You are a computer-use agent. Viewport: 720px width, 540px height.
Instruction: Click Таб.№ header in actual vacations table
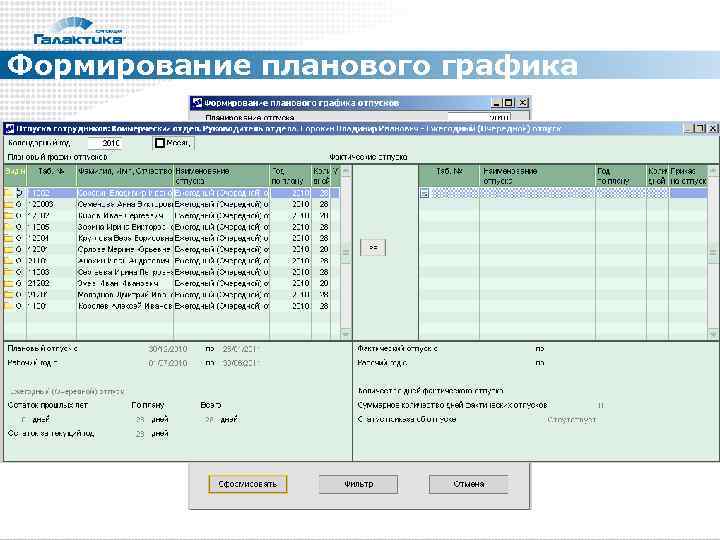(449, 176)
